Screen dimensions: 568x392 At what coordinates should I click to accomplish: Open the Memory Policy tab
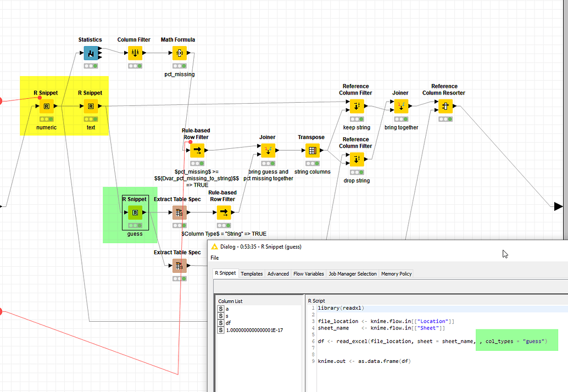click(396, 273)
